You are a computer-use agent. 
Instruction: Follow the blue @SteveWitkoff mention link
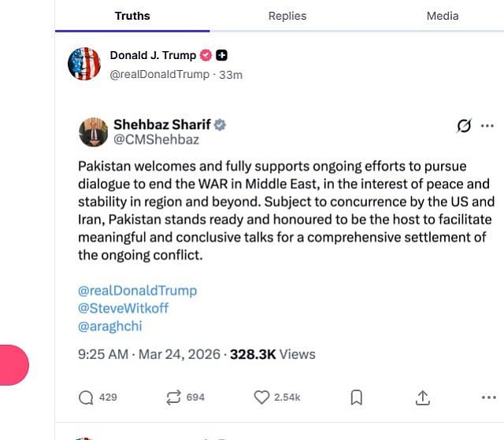[x=123, y=308]
